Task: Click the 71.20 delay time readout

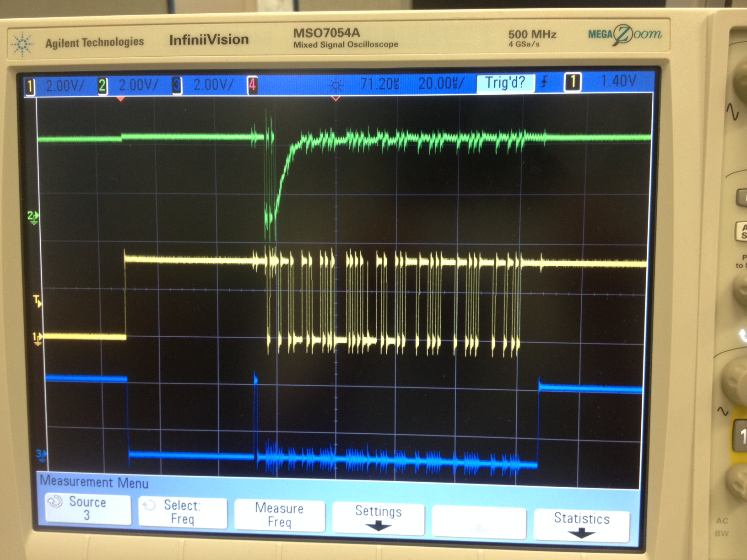Action: pyautogui.click(x=380, y=84)
